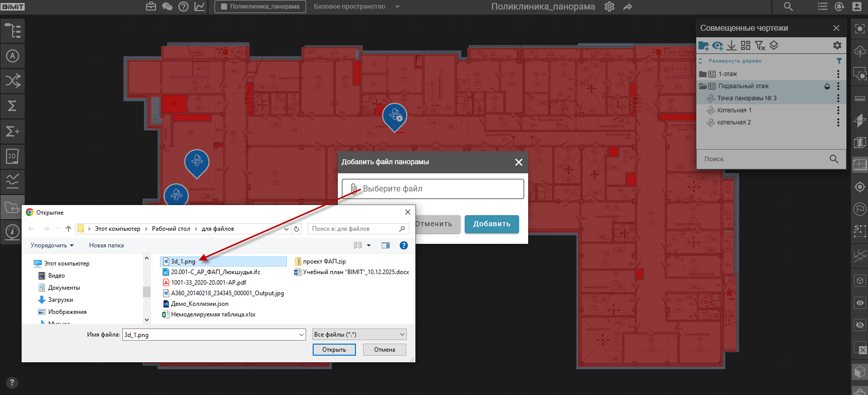Select котельная 2 panorama point
This screenshot has height=395, width=868.
coord(734,122)
